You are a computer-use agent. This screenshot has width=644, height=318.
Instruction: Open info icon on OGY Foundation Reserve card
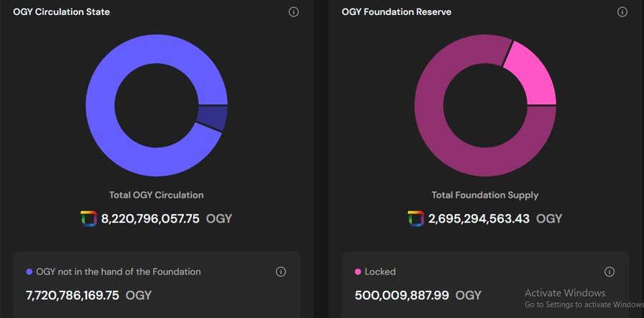tap(623, 12)
